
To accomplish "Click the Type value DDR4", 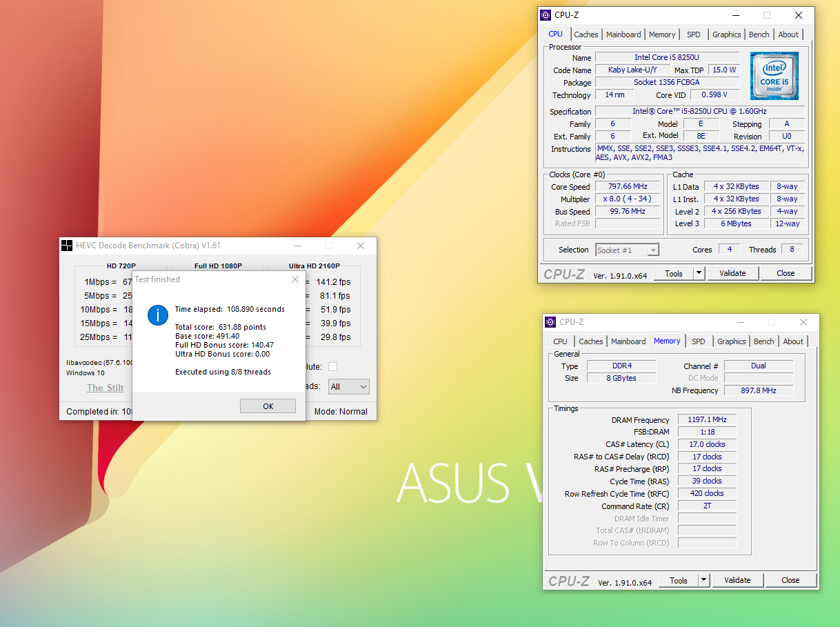I will (621, 366).
